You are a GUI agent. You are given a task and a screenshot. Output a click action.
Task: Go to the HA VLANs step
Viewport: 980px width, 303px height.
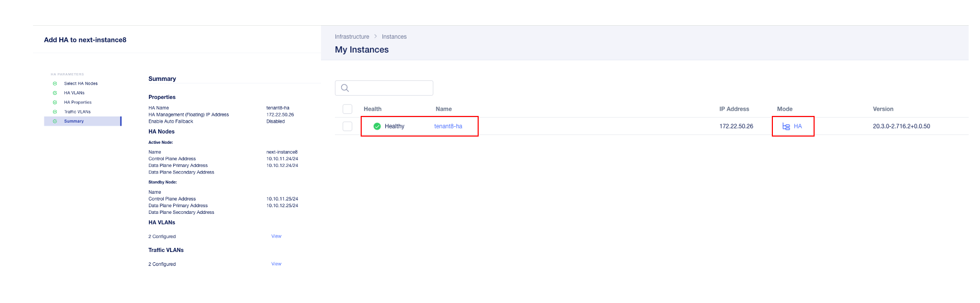74,93
